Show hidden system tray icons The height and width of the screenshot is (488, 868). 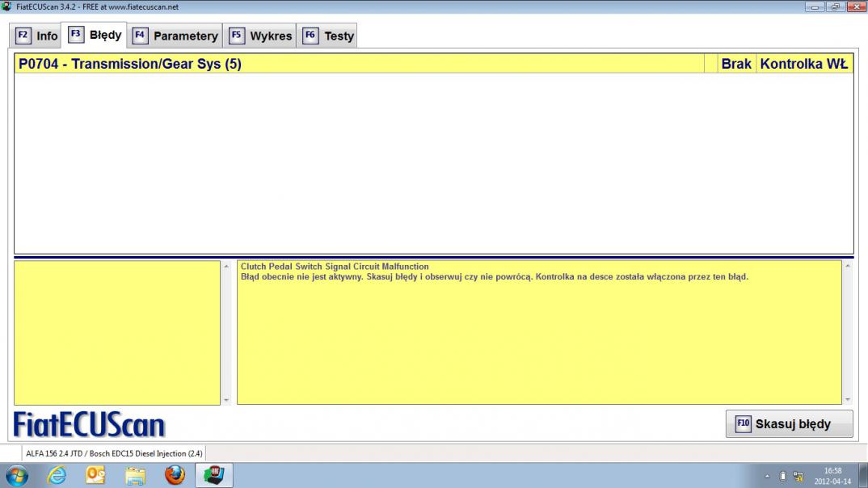(767, 476)
